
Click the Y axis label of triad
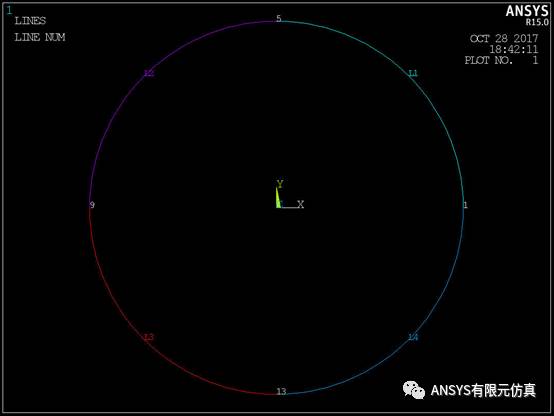(x=280, y=184)
